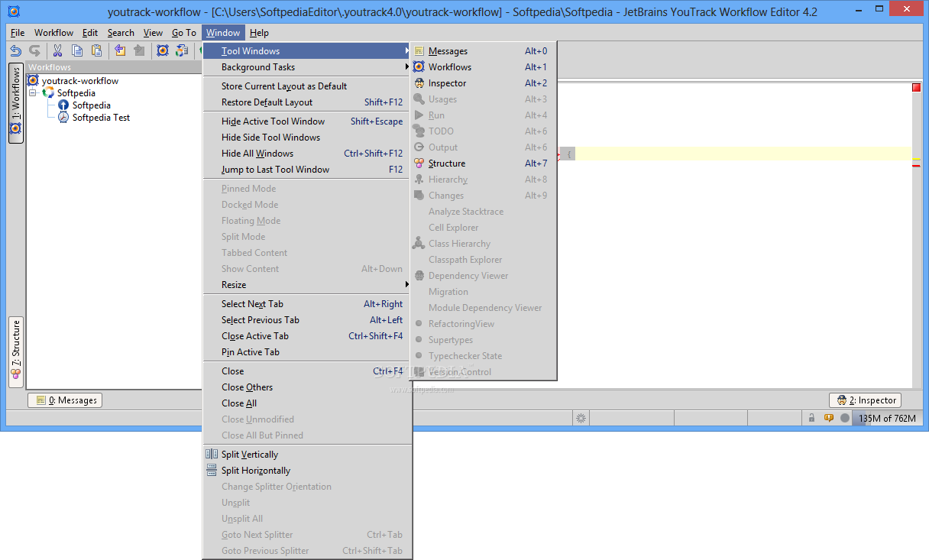Viewport: 929px width, 560px height.
Task: Click the lock icon in status bar
Action: point(811,418)
